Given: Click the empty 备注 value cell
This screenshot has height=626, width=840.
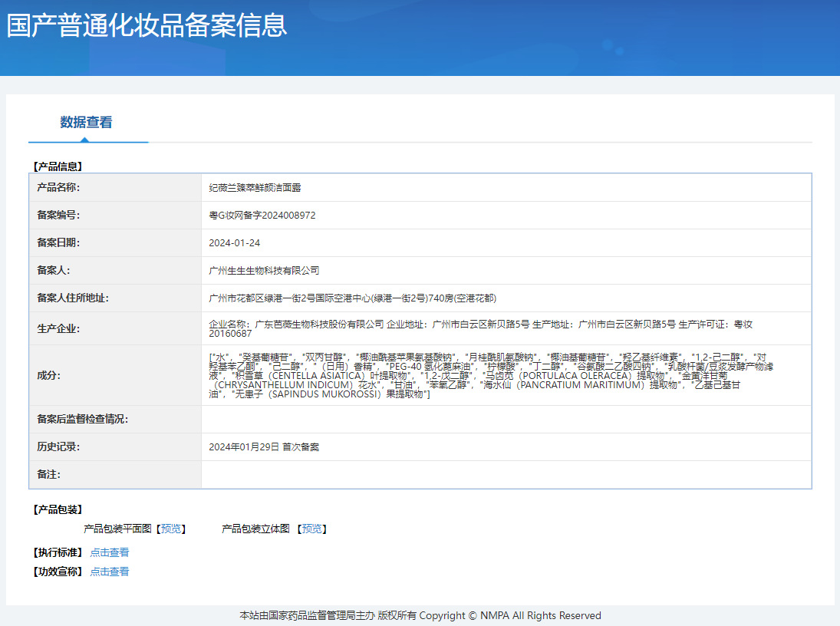Looking at the screenshot, I should pyautogui.click(x=506, y=475).
